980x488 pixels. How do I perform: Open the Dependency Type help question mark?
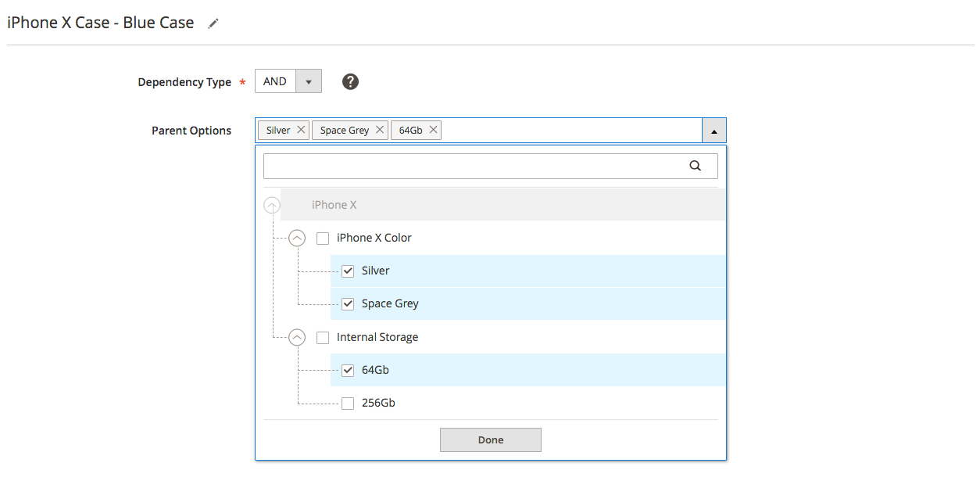[351, 81]
